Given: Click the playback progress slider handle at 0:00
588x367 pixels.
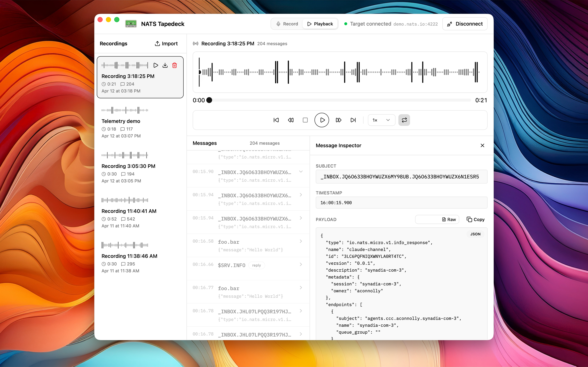Looking at the screenshot, I should tap(209, 100).
